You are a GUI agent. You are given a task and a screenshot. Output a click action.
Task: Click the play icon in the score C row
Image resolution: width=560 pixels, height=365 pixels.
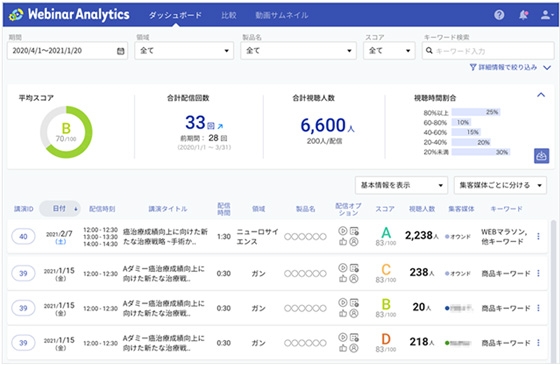343,268
